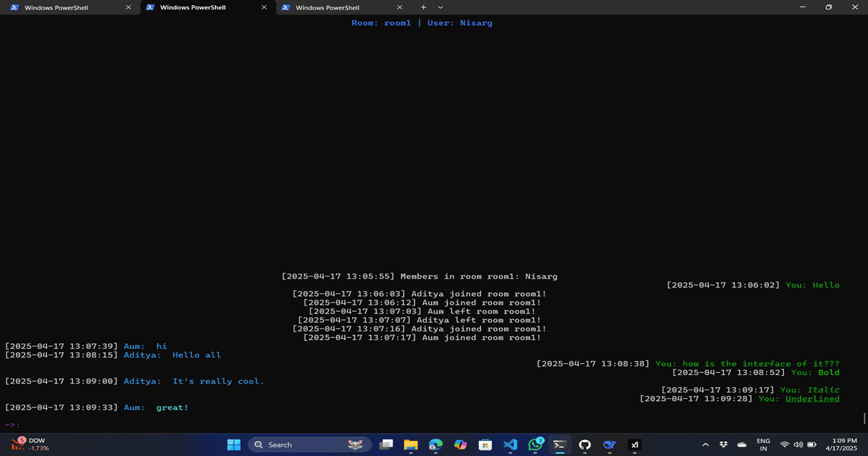Click the Room: room1 | User: Nisarg header
The image size is (868, 456).
click(422, 23)
